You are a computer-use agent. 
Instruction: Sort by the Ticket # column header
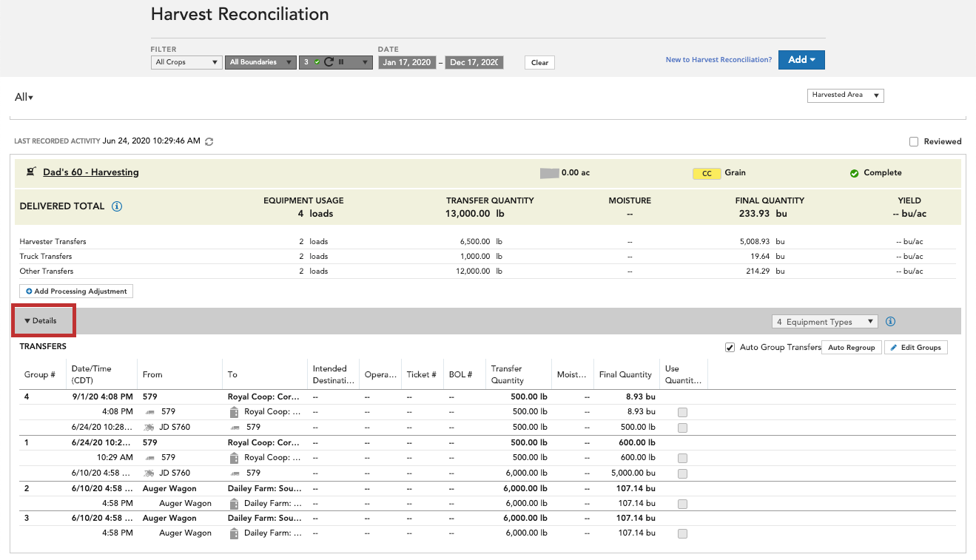pyautogui.click(x=423, y=374)
